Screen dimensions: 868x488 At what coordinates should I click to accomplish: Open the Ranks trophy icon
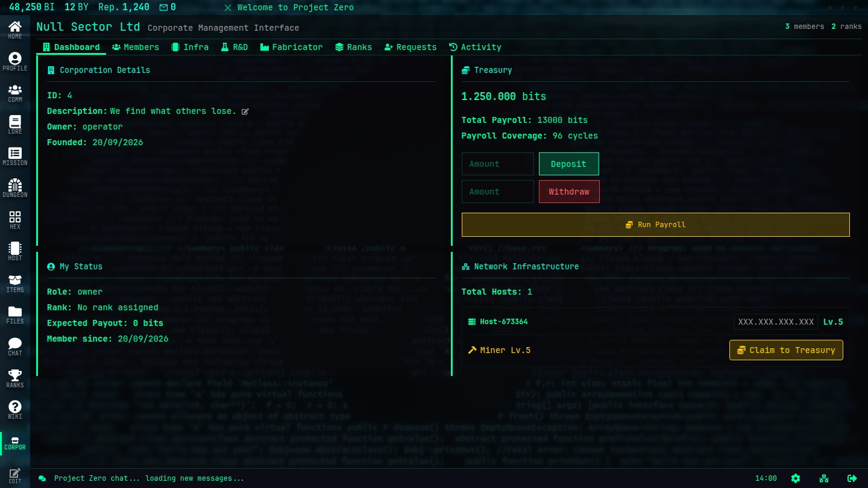pos(15,378)
